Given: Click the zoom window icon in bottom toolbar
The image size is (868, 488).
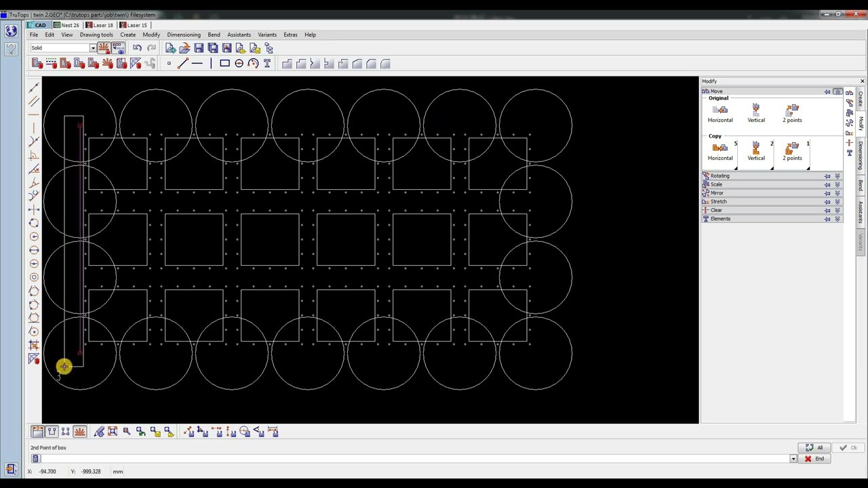Looking at the screenshot, I should (x=113, y=432).
